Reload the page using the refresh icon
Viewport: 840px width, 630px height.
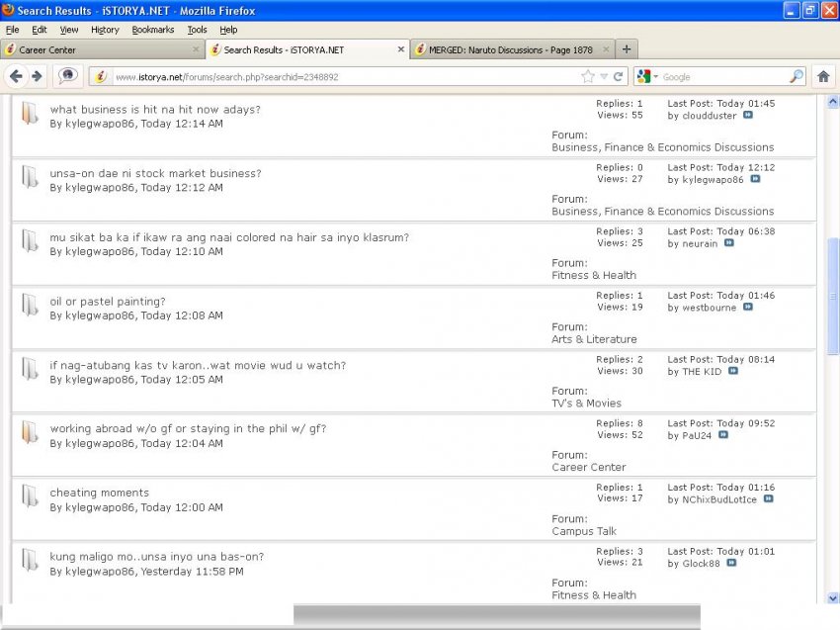[619, 76]
